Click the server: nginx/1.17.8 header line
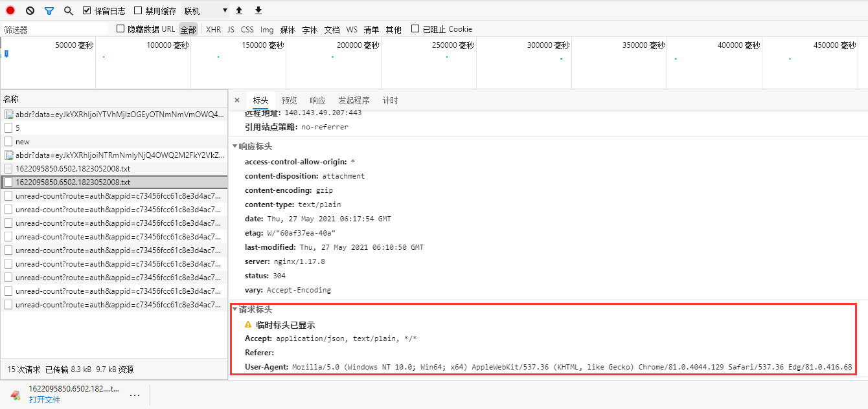The image size is (868, 409). 285,261
